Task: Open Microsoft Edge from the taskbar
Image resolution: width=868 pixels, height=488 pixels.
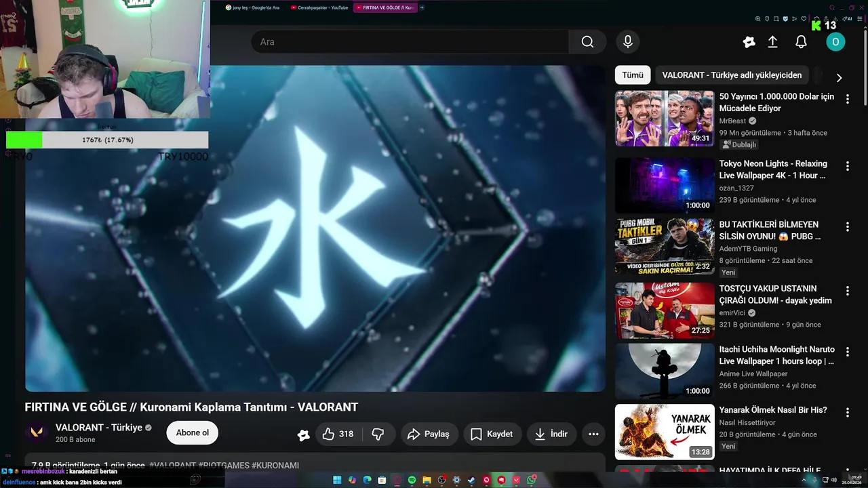Action: (367, 480)
